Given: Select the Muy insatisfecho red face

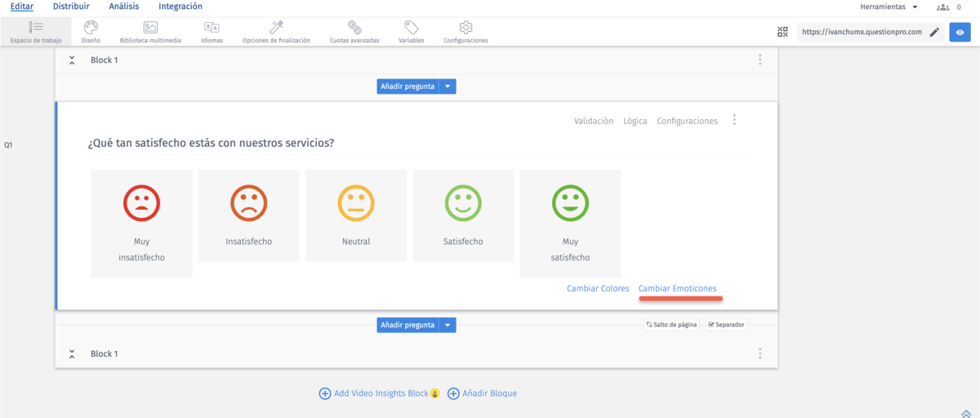Looking at the screenshot, I should [142, 203].
